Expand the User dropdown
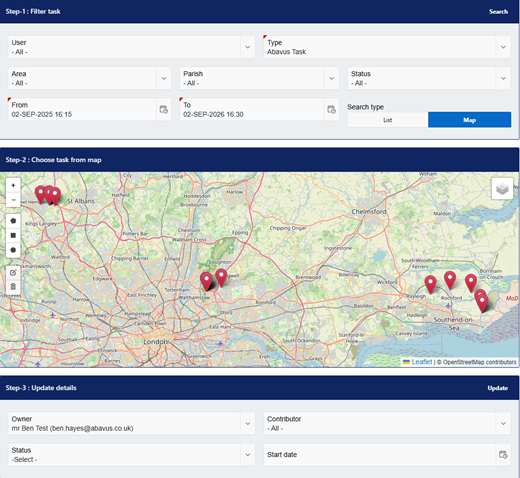520x478 pixels. click(248, 47)
